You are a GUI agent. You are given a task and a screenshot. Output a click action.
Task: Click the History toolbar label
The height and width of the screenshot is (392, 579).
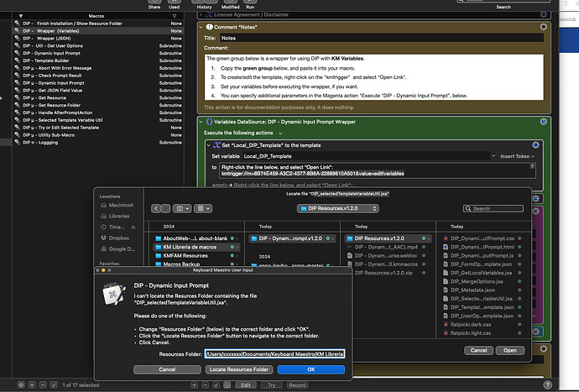[204, 7]
